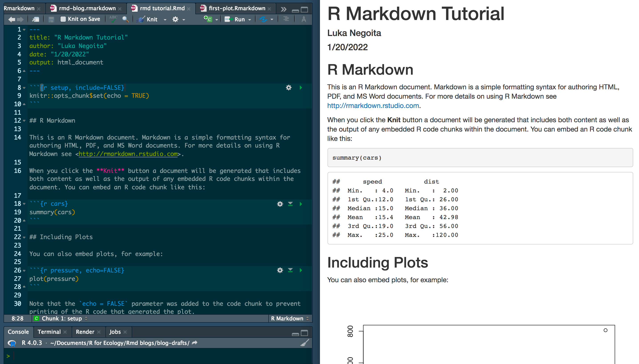
Task: Click the ABC spellcheck icon in toolbar
Action: coord(114,18)
